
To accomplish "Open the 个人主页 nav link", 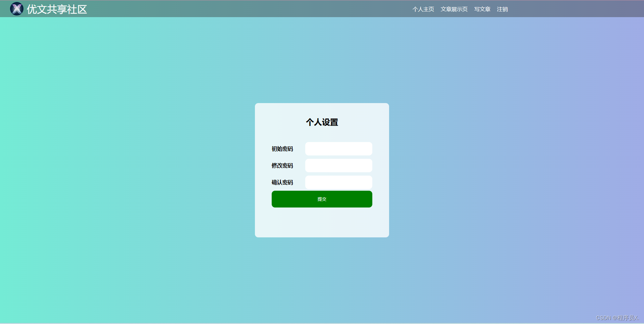I will coord(423,9).
